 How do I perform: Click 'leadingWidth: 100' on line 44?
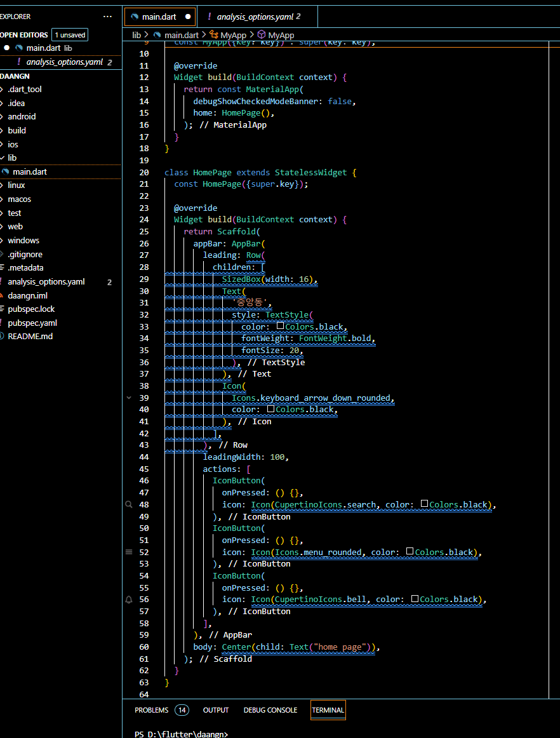pyautogui.click(x=244, y=457)
